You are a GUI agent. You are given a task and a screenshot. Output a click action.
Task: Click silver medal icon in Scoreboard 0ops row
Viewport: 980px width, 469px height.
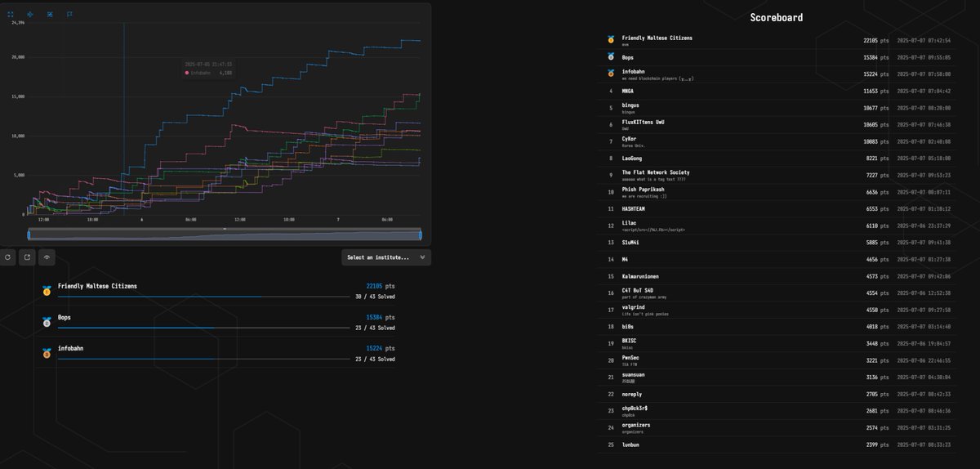tap(610, 57)
